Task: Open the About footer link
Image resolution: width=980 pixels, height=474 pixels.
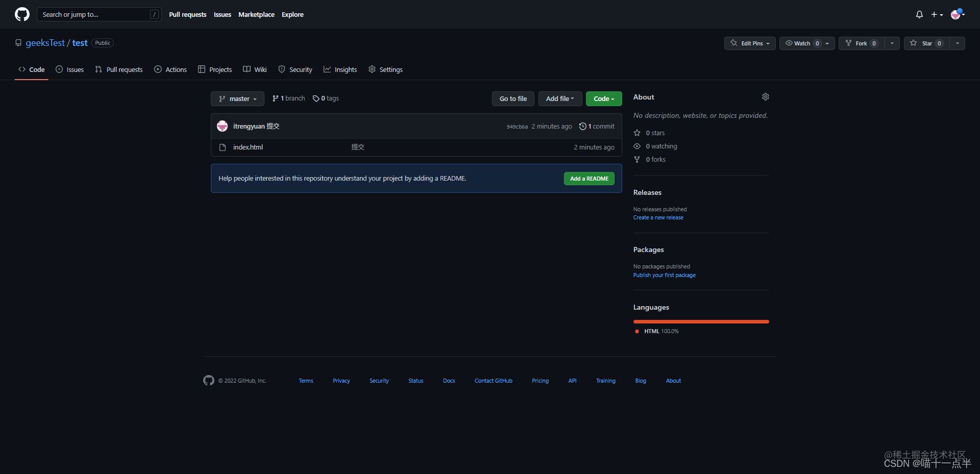Action: click(x=673, y=381)
